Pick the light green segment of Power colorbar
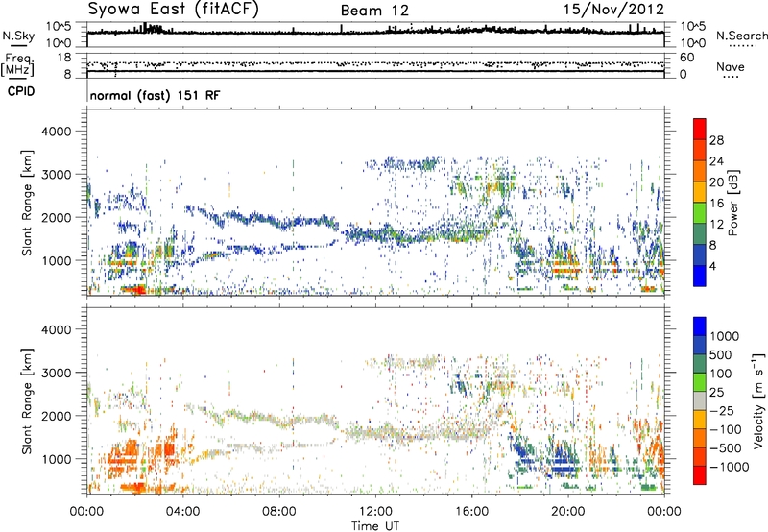The width and height of the screenshot is (768, 532). tap(700, 213)
